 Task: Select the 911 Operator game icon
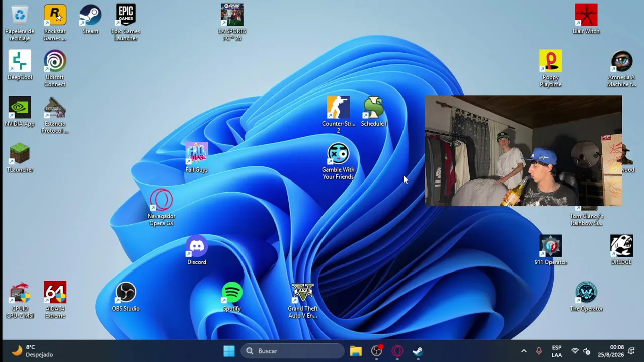pyautogui.click(x=551, y=251)
